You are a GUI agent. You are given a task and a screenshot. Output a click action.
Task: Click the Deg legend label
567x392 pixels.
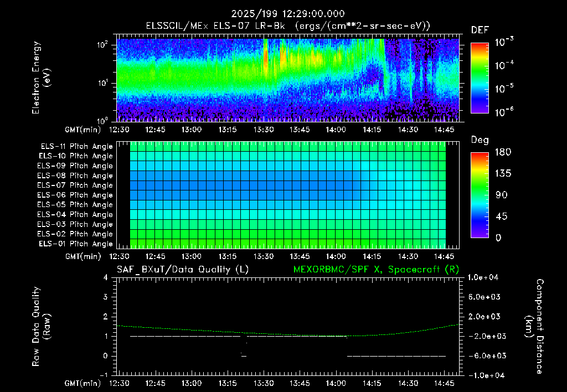[480, 140]
